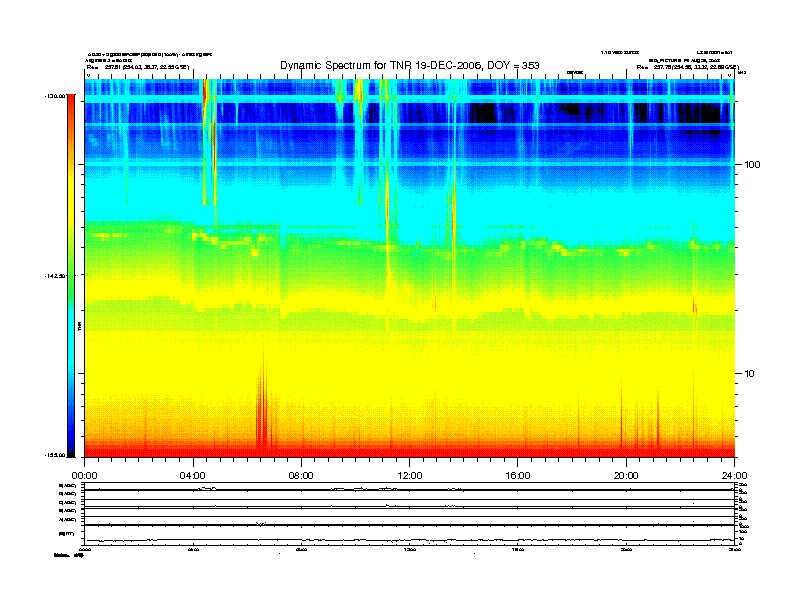Screen dimensions: 792x612
Task: Click the 24:00 time axis label
Action: tap(734, 476)
